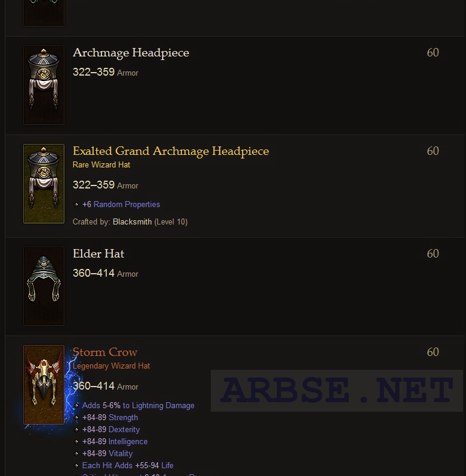Viewport: 466px width, 476px height.
Task: Click the Each Hit Adds Life property
Action: [x=127, y=465]
